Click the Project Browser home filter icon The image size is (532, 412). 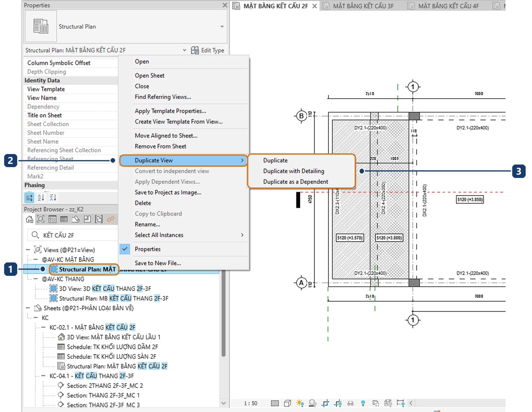29,219
